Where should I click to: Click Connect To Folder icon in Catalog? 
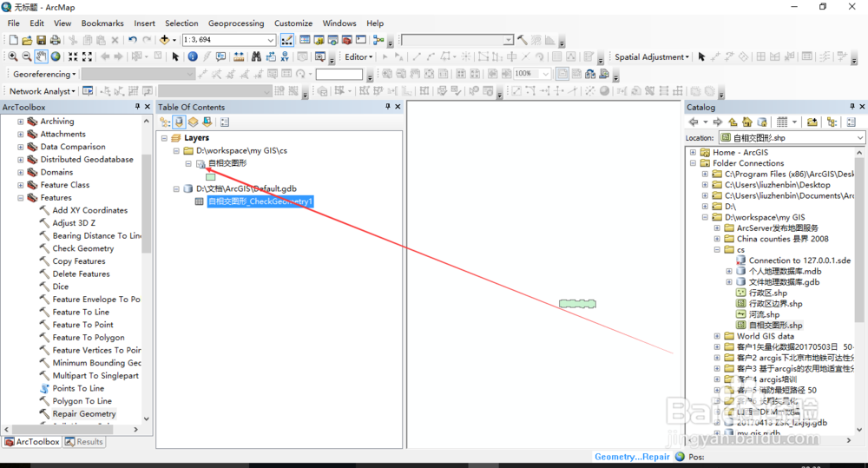(812, 122)
